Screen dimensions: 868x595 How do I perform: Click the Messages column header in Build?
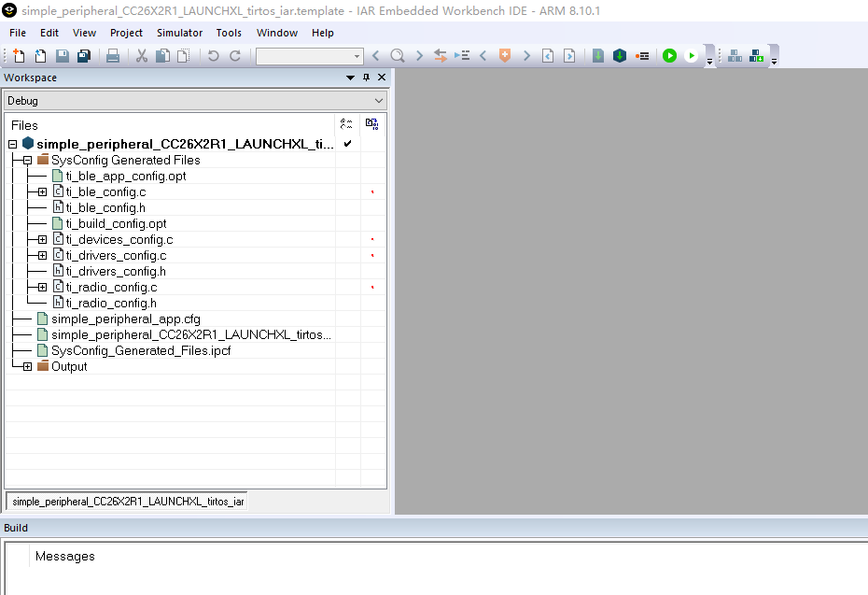click(x=64, y=556)
